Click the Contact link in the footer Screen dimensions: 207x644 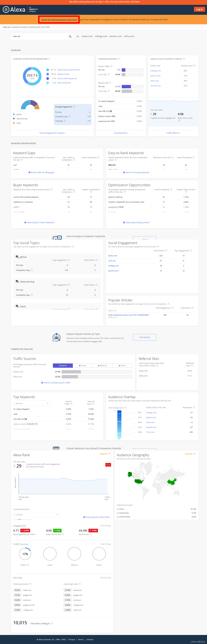(90, 640)
